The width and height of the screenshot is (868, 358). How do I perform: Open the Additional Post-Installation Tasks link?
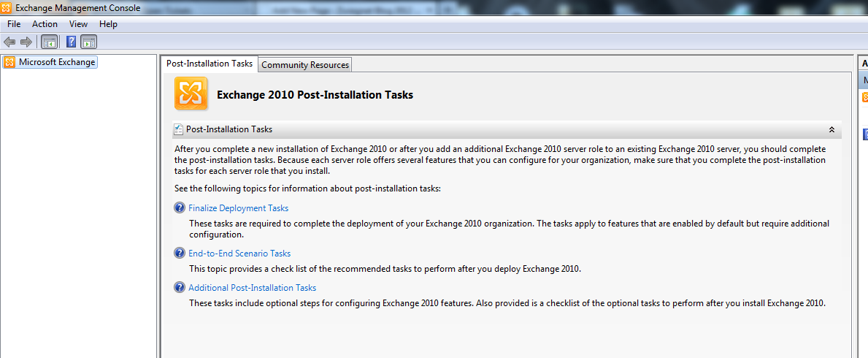click(253, 288)
